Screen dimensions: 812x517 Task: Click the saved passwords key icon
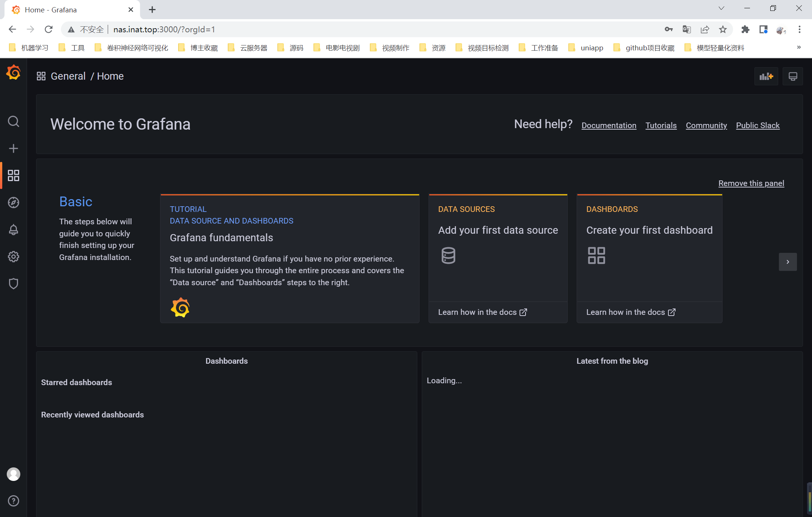[669, 29]
